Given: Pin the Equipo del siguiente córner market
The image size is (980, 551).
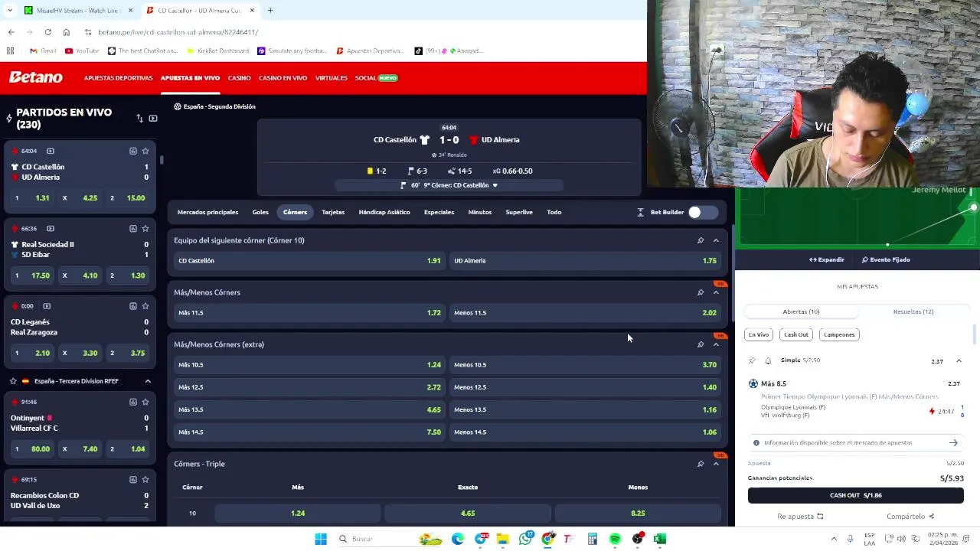Looking at the screenshot, I should pyautogui.click(x=700, y=240).
